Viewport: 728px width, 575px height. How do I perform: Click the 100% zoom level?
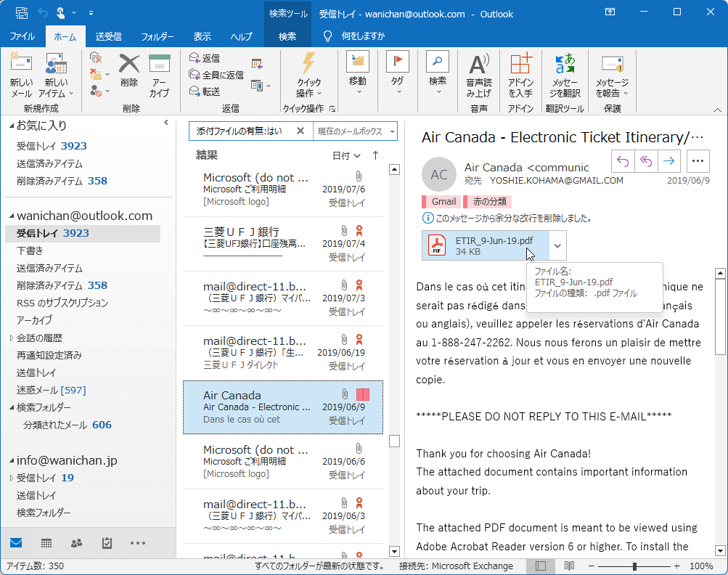pyautogui.click(x=700, y=566)
